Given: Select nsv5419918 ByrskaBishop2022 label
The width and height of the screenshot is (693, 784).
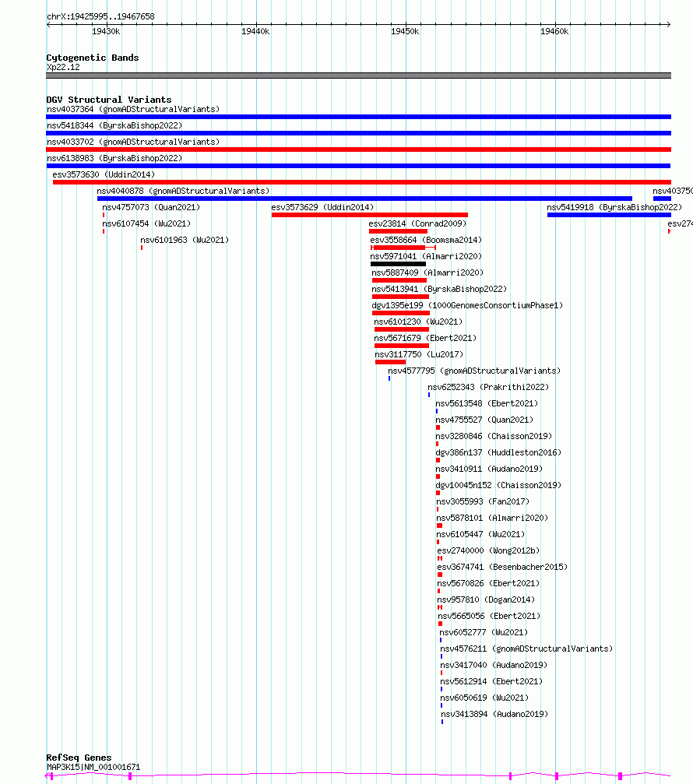Looking at the screenshot, I should (x=614, y=207).
